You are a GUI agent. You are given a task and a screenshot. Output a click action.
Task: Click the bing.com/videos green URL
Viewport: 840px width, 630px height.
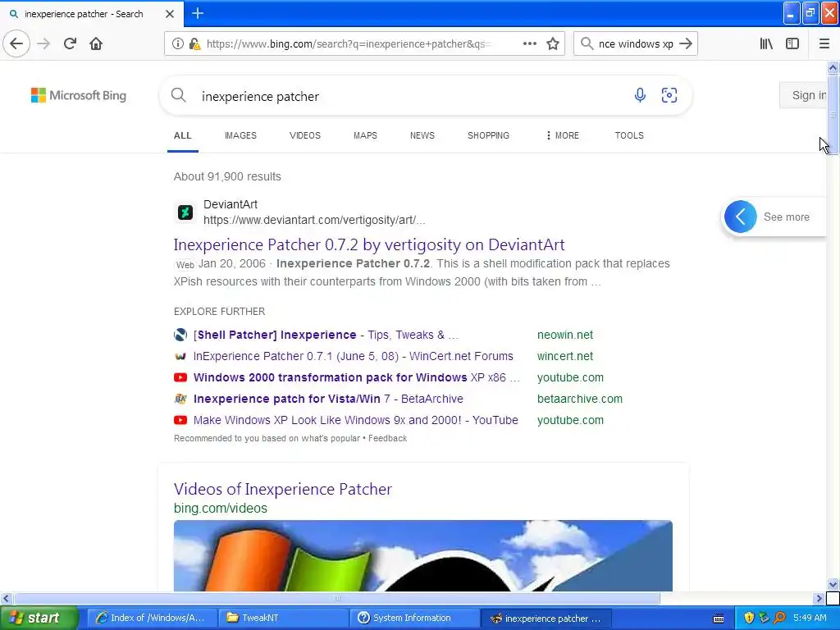(220, 508)
